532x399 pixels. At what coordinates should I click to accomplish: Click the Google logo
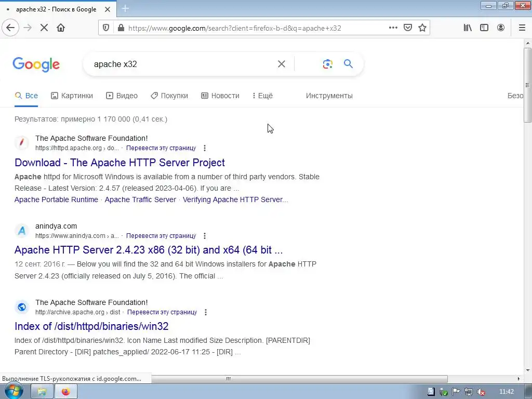(36, 64)
